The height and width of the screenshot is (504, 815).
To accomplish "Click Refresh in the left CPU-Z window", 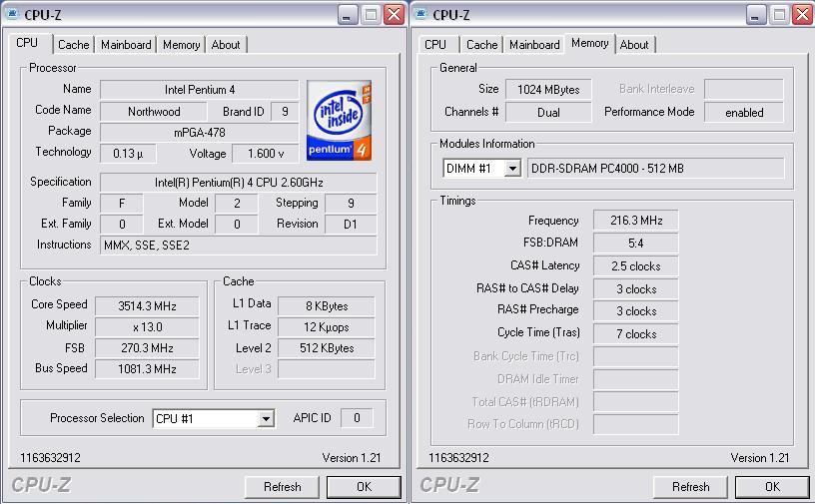I will [x=282, y=487].
